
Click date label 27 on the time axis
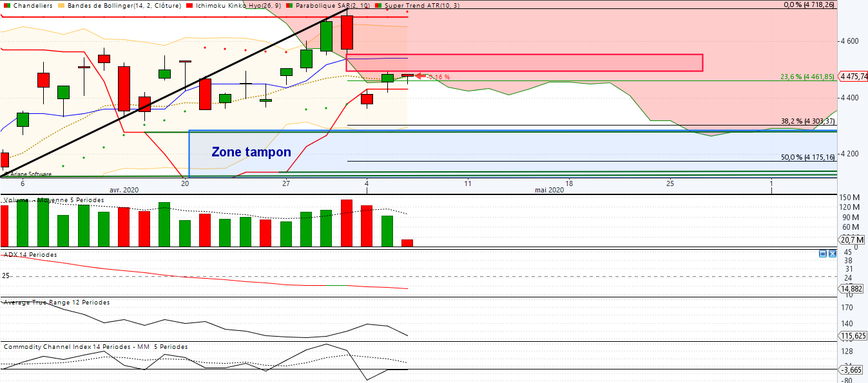[x=286, y=183]
